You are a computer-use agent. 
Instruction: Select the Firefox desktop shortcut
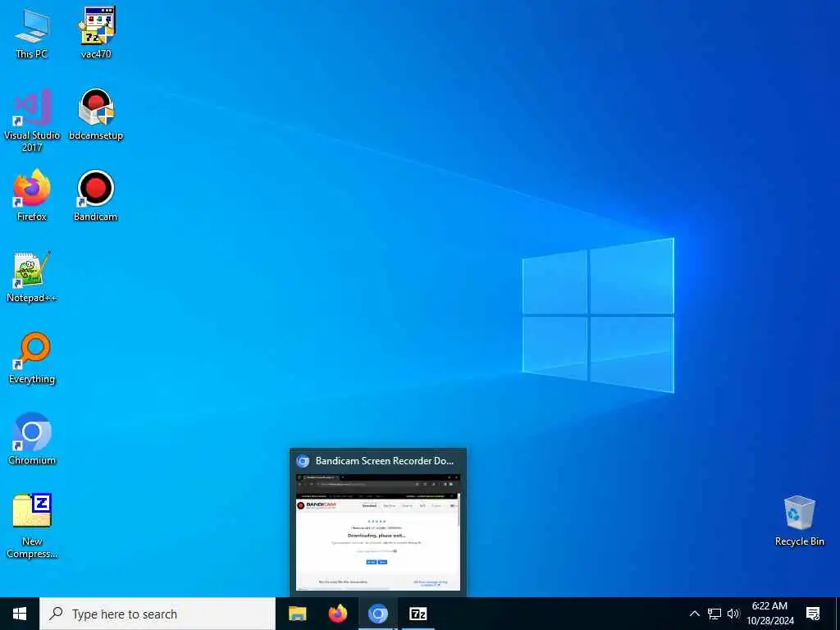(32, 195)
